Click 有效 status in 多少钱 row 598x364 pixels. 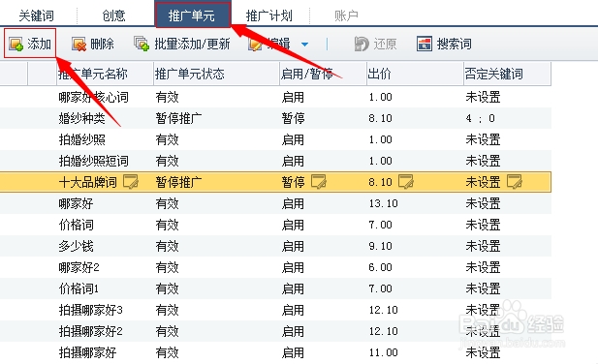pos(167,246)
